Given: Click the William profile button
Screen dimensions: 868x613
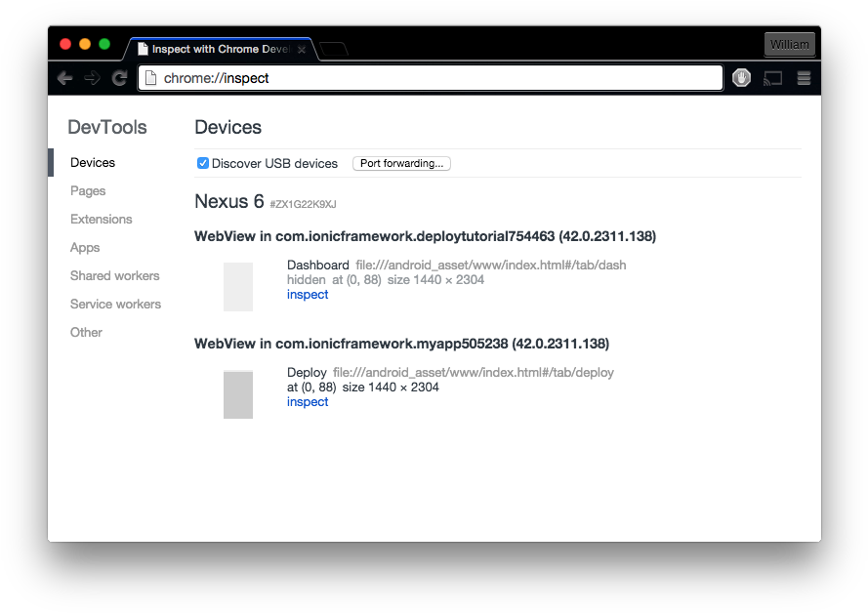Looking at the screenshot, I should click(789, 44).
